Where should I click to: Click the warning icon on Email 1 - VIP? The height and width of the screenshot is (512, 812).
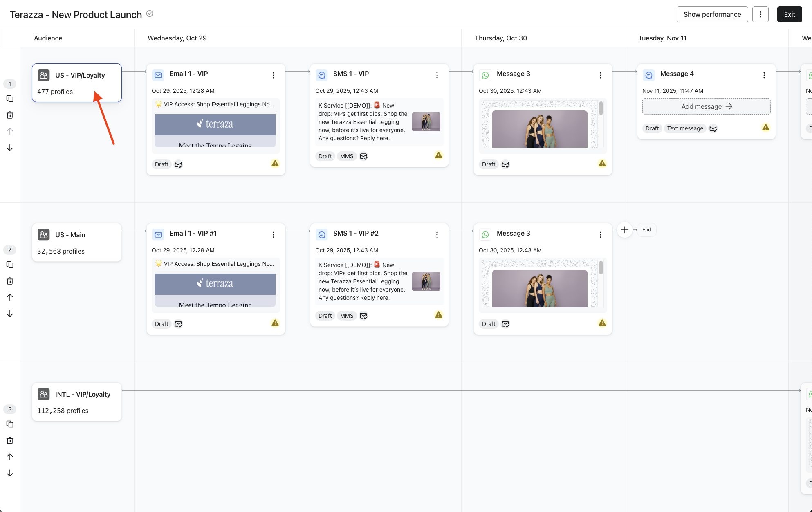point(275,164)
